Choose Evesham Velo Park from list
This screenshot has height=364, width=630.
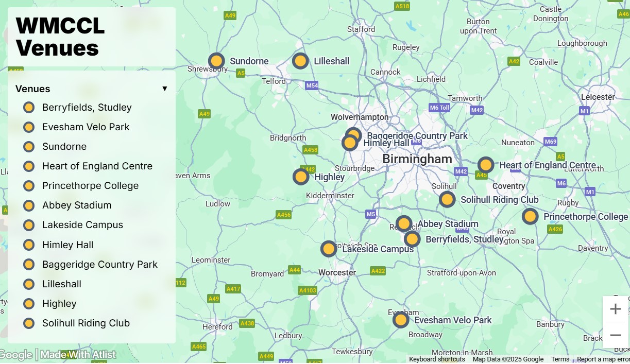[86, 127]
